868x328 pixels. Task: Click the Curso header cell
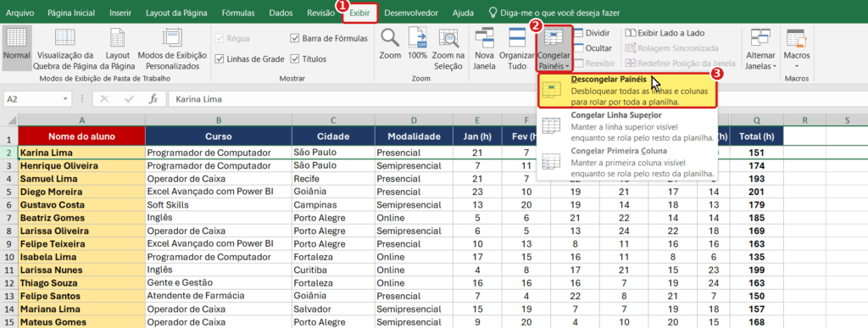pyautogui.click(x=218, y=136)
